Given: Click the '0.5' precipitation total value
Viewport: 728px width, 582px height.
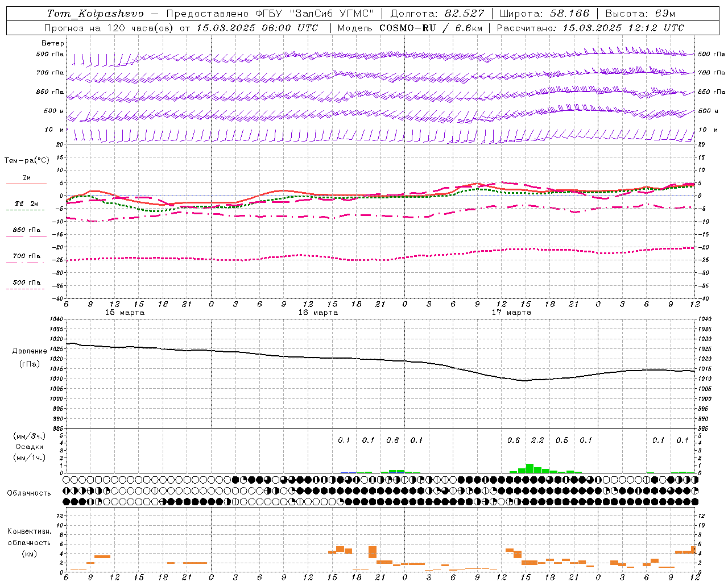Looking at the screenshot, I should pos(562,440).
